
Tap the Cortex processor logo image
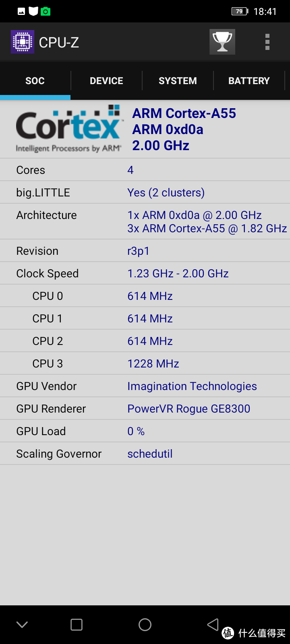(68, 129)
